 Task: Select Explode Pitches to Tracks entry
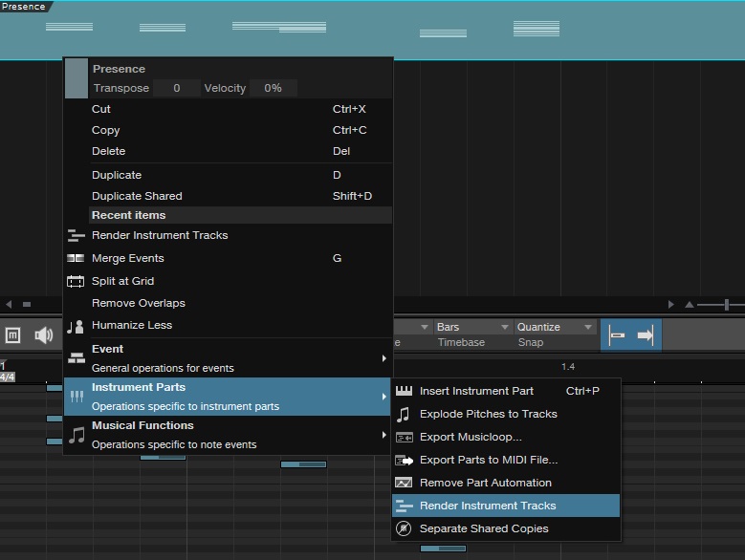coord(506,414)
